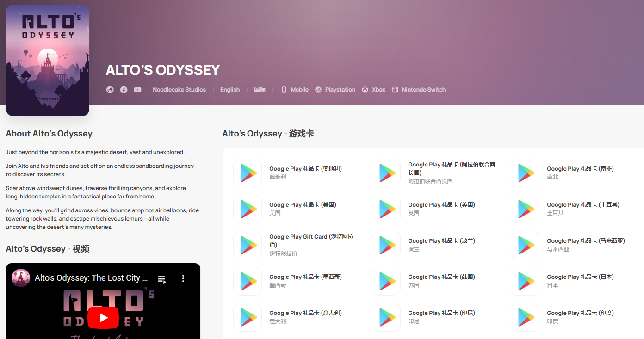Click Google Play icon for 印尼 card
The image size is (644, 339).
(386, 317)
